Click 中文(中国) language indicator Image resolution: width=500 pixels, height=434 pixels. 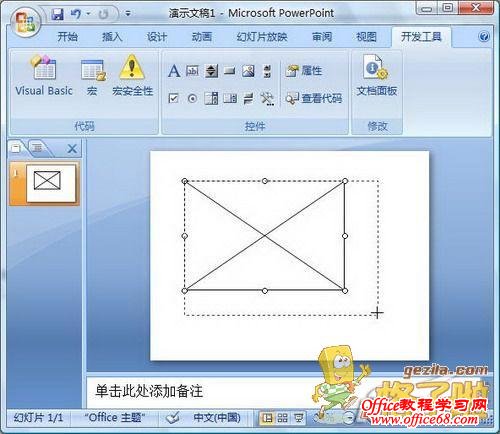217,418
